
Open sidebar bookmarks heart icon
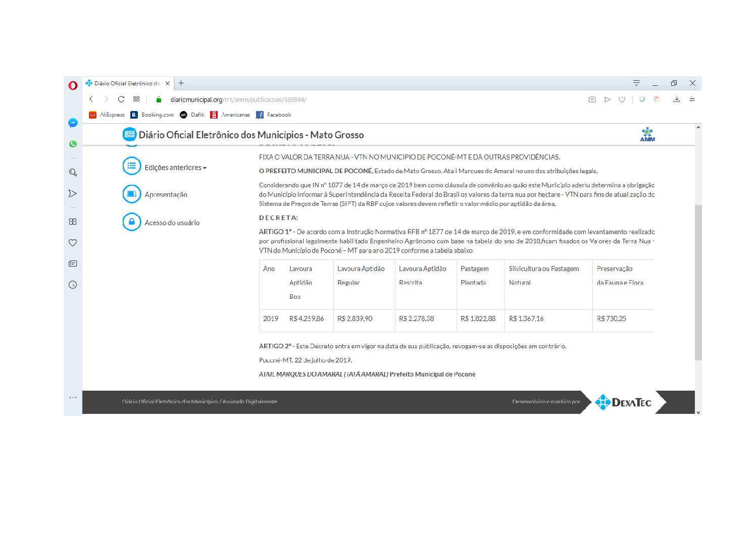[x=73, y=243]
